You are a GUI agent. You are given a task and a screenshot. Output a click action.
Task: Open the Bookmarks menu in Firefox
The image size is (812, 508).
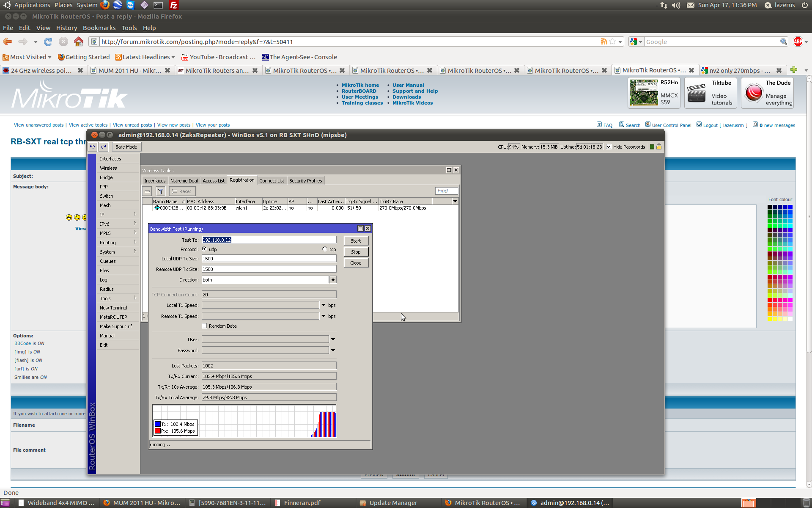click(x=99, y=28)
